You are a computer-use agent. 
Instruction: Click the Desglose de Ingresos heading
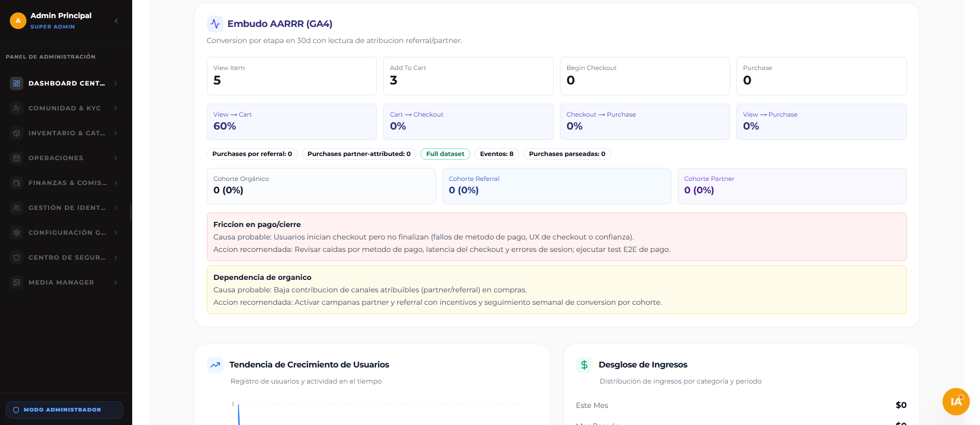coord(643,365)
